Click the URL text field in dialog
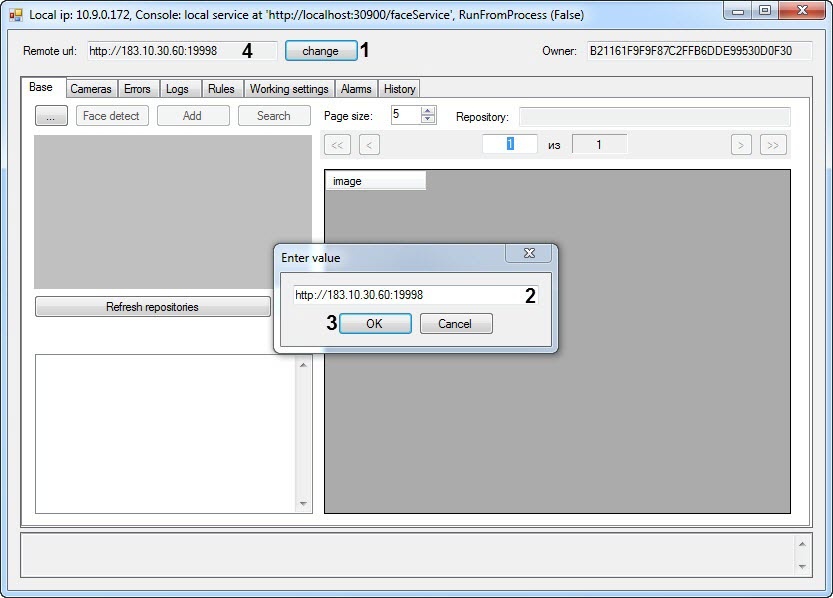Screen dimensions: 833x598 coord(405,295)
